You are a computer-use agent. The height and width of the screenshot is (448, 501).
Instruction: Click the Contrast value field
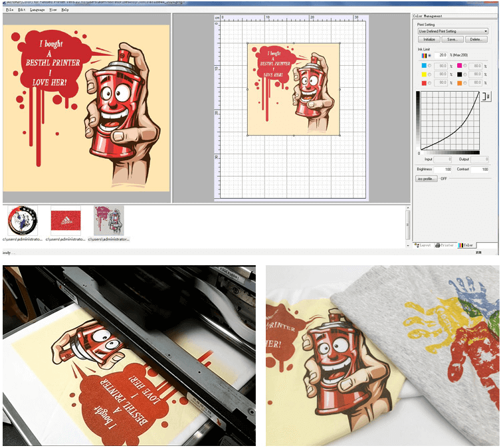pyautogui.click(x=480, y=169)
